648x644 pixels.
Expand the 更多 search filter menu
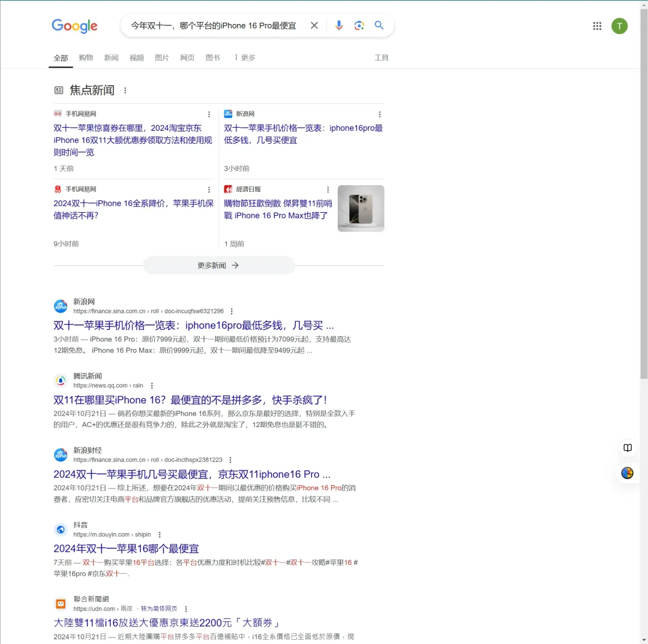[x=245, y=58]
